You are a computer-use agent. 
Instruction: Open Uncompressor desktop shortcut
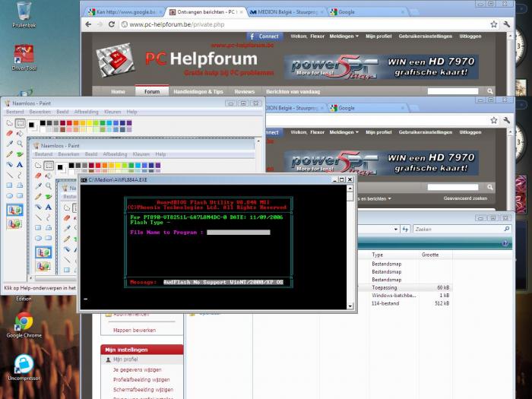[24, 368]
